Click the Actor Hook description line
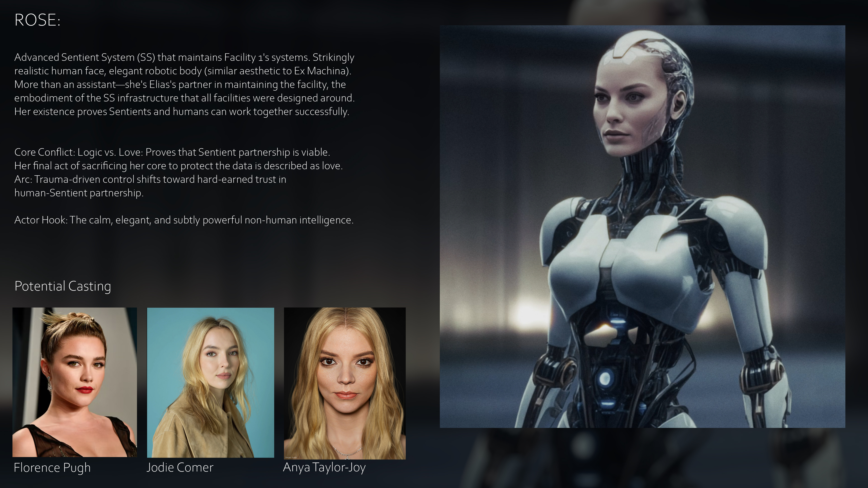The height and width of the screenshot is (488, 868). pyautogui.click(x=184, y=220)
